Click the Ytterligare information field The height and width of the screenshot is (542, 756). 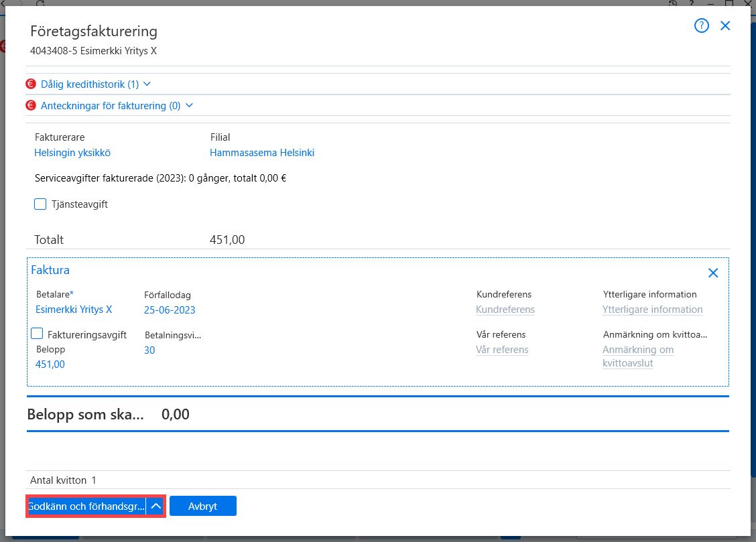coord(652,310)
